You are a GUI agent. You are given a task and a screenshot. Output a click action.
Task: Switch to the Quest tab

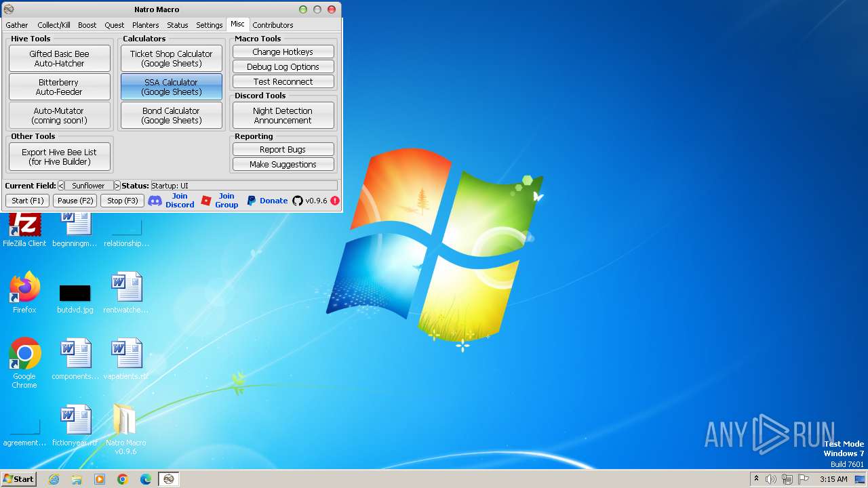(115, 25)
